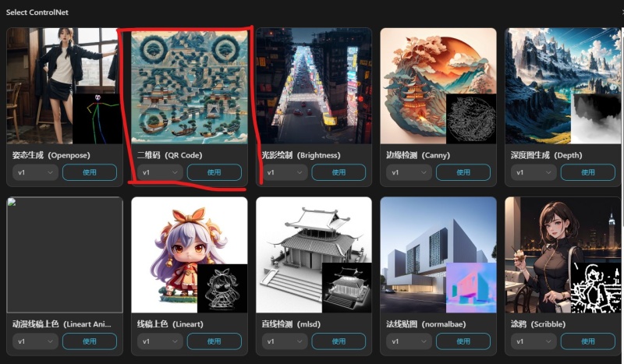Screen dimensions: 624x364
Task: Apply the normalbae ControlNet
Action: tap(463, 341)
